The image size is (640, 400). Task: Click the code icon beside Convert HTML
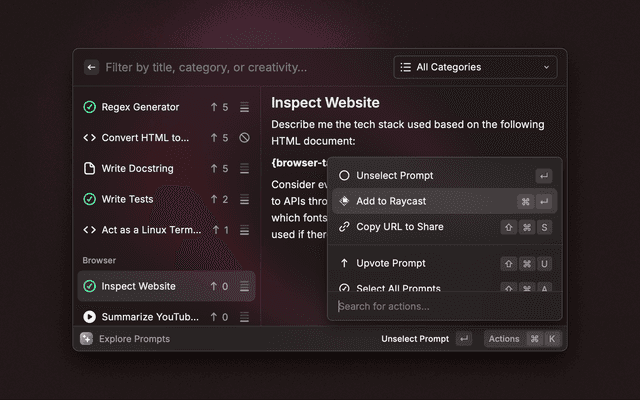coord(89,138)
